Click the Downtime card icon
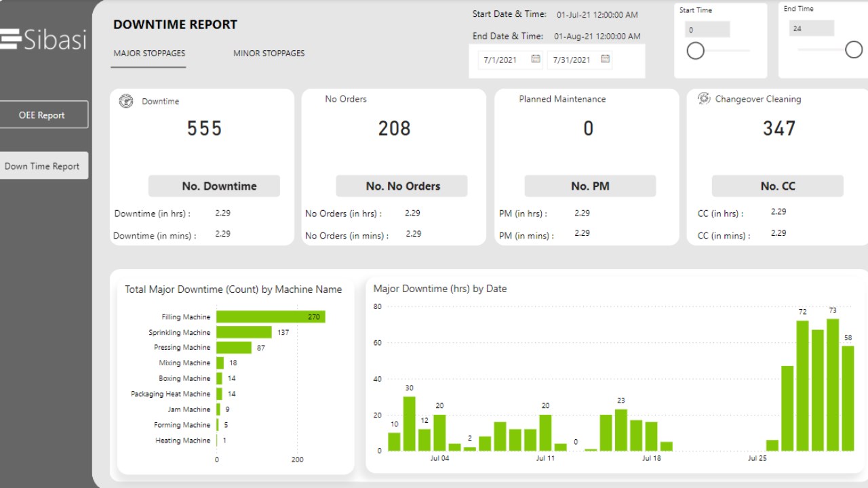 (x=126, y=101)
